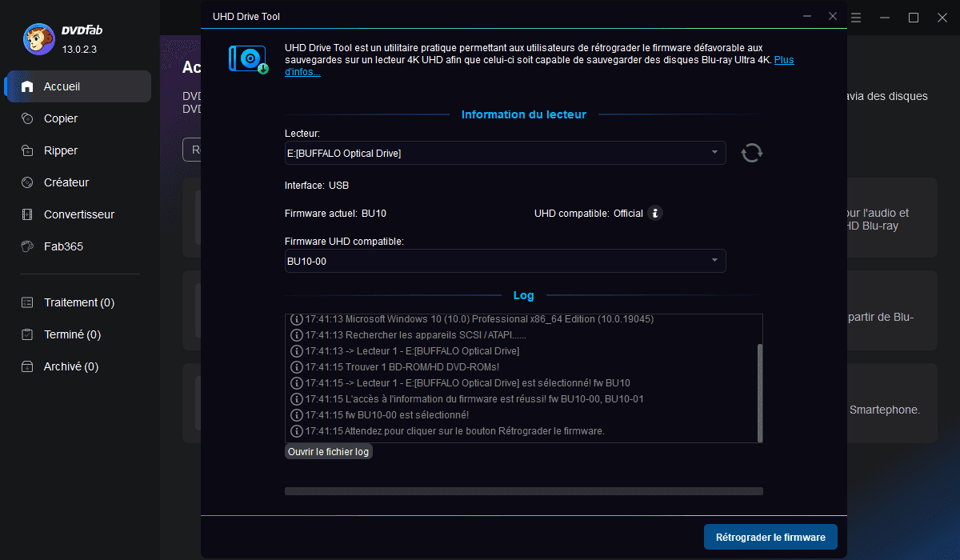Image resolution: width=960 pixels, height=560 pixels.
Task: Click the DVDFab monkey logo
Action: [39, 38]
